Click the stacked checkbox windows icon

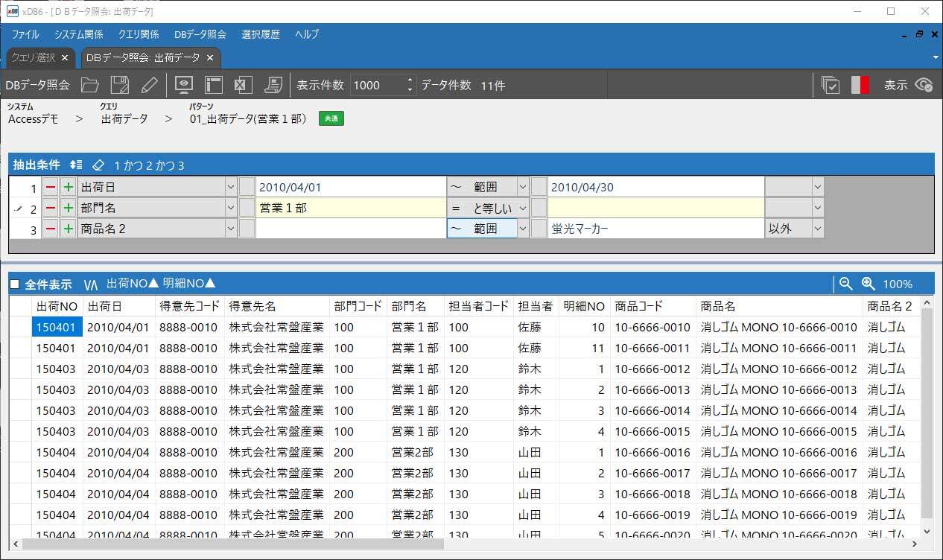point(831,85)
